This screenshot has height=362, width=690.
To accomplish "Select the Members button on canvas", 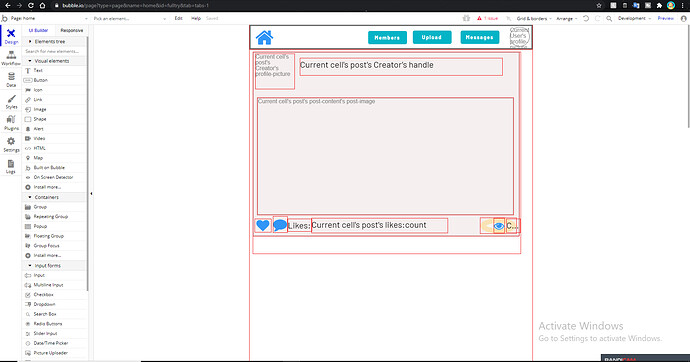I will point(387,37).
